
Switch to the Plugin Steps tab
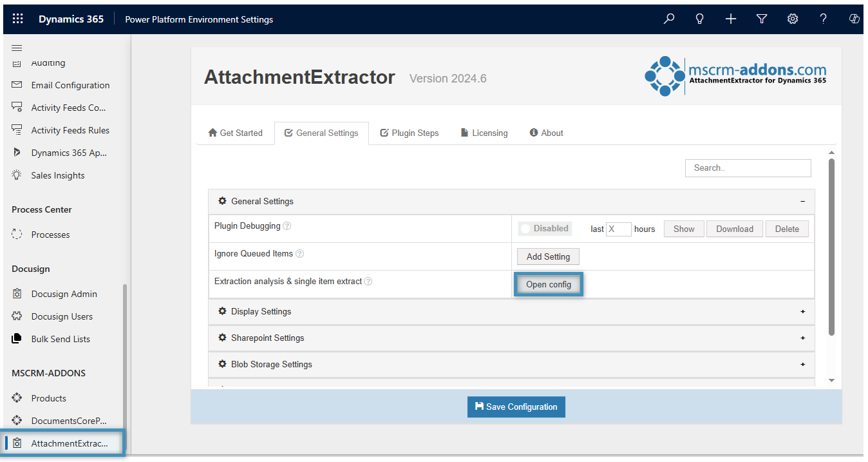(x=410, y=133)
